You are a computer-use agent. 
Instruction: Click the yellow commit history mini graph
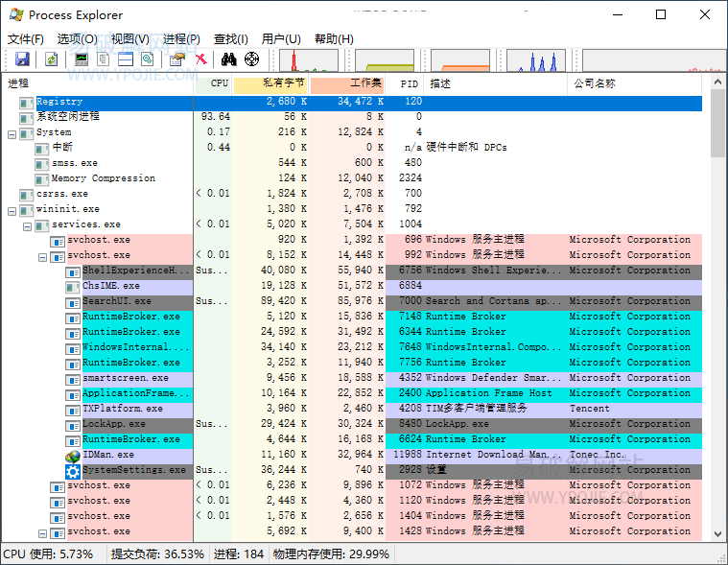coord(385,60)
